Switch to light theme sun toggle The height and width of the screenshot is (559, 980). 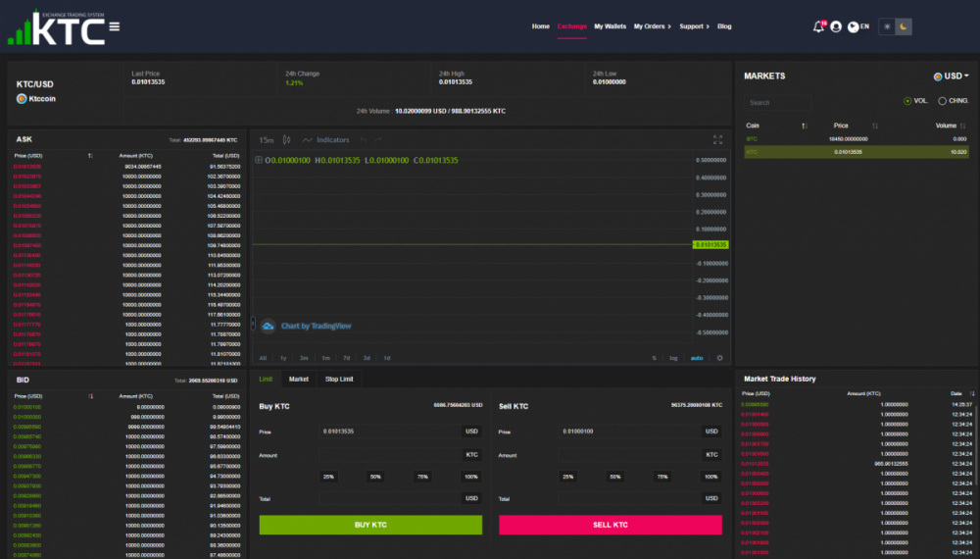pos(887,26)
